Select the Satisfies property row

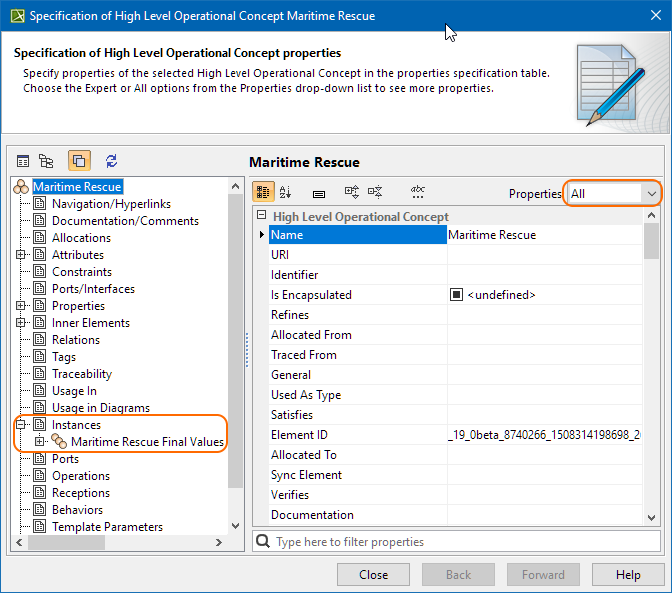[x=455, y=415]
